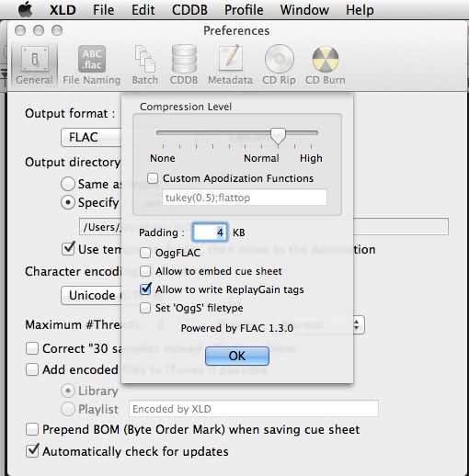Open the Batch preferences pane
The image size is (469, 476).
tap(145, 65)
